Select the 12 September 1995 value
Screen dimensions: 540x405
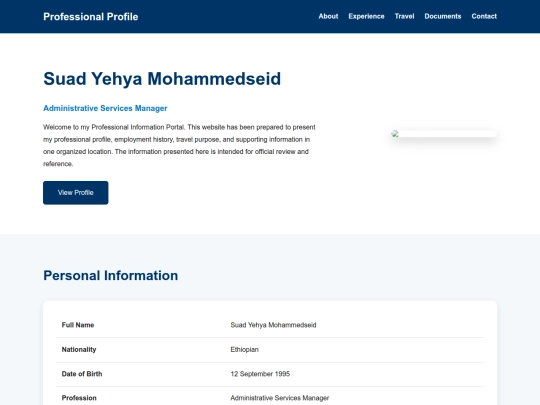pos(260,374)
